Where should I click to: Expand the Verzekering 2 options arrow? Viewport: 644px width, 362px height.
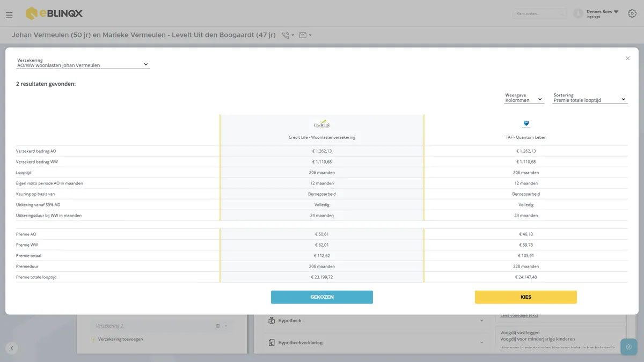coord(226,326)
